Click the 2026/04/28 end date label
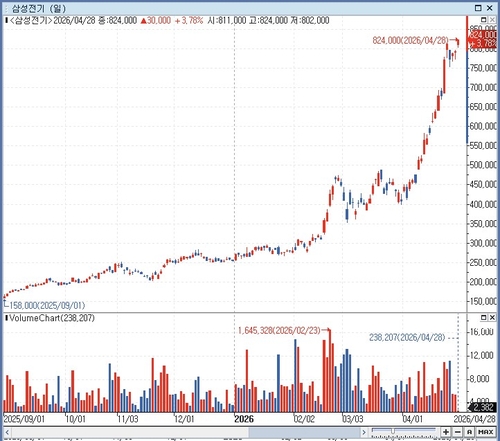Screen dimensions: 500x441 pos(474,419)
